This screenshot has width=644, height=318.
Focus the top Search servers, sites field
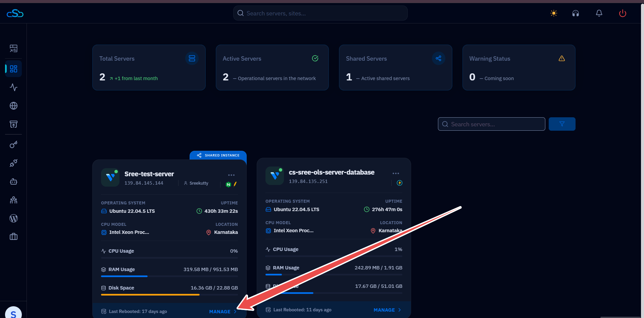pos(320,13)
